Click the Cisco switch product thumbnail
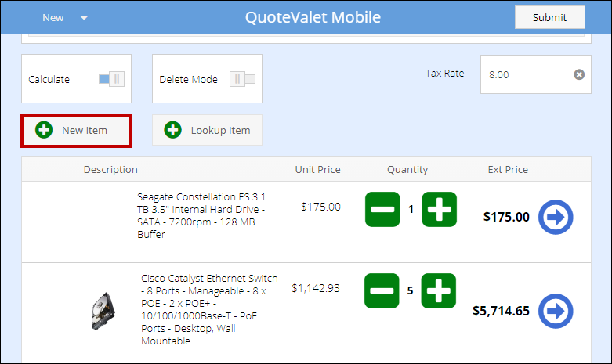This screenshot has height=364, width=612. (x=102, y=310)
